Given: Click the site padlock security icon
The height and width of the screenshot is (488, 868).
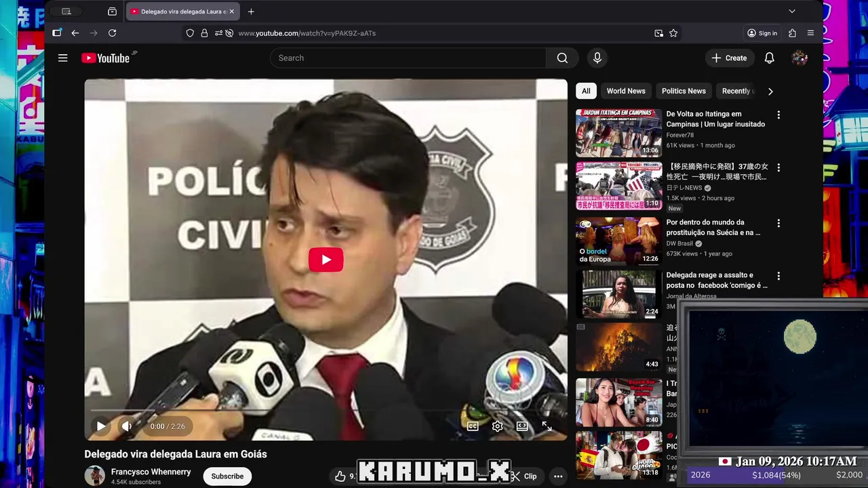Looking at the screenshot, I should [204, 33].
